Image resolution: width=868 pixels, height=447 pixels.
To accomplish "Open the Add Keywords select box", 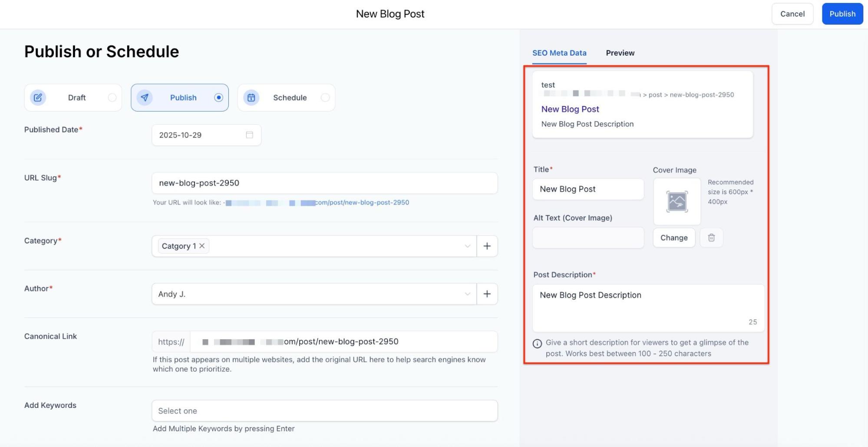I will (x=324, y=411).
